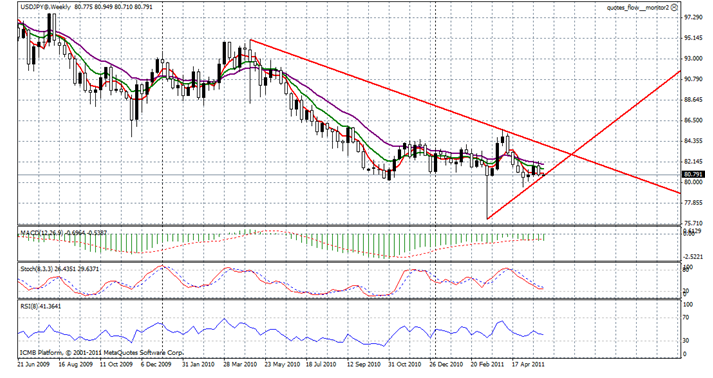Click the 97.290 price axis label
This screenshot has width=713, height=378.
click(x=693, y=17)
